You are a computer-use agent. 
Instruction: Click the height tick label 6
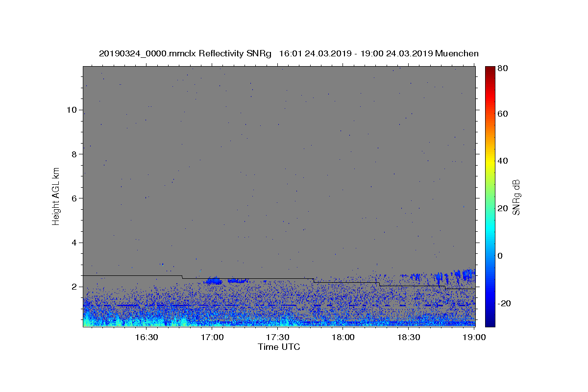tap(74, 198)
